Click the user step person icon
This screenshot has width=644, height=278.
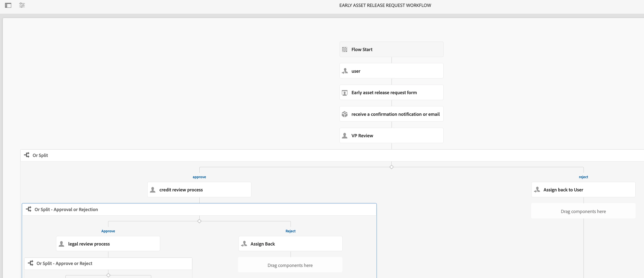coord(345,71)
